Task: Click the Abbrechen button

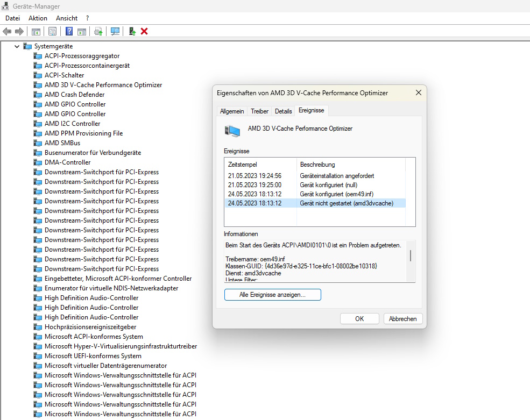Action: [x=402, y=319]
